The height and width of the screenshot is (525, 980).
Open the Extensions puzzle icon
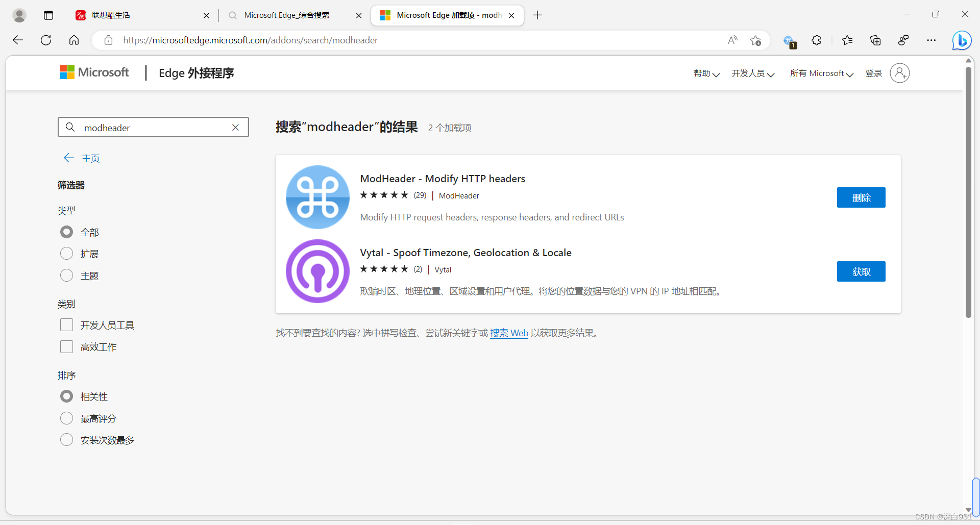(817, 40)
